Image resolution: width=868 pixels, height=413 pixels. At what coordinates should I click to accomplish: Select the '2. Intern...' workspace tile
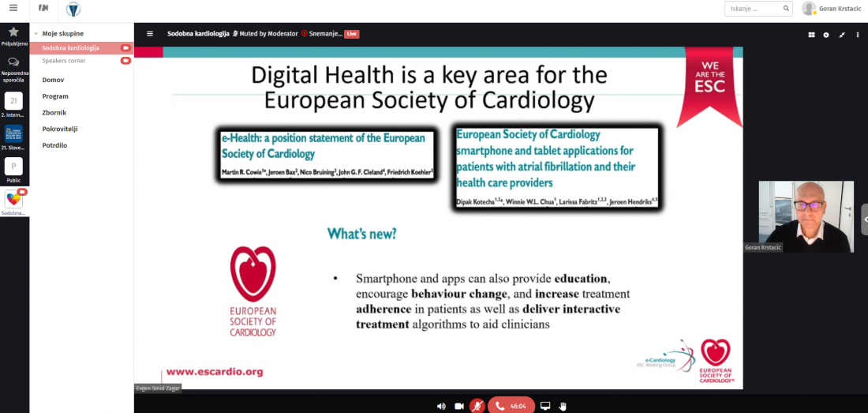coord(14,105)
